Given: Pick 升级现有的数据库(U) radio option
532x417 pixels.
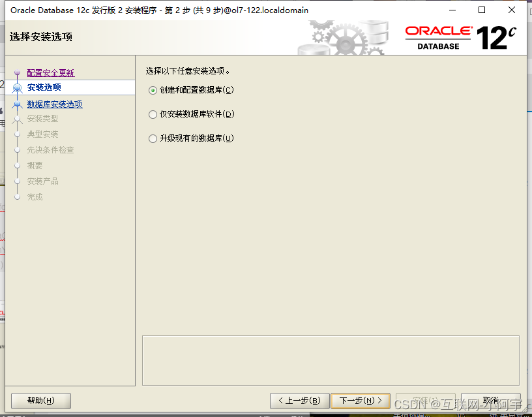Looking at the screenshot, I should [x=191, y=138].
